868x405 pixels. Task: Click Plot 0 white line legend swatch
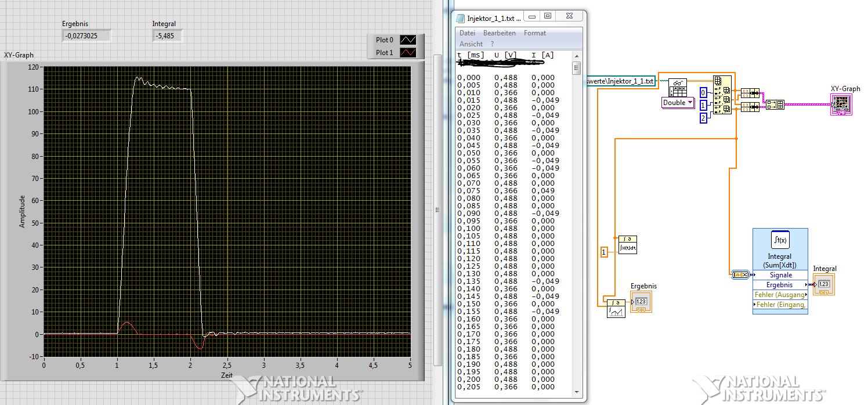408,40
